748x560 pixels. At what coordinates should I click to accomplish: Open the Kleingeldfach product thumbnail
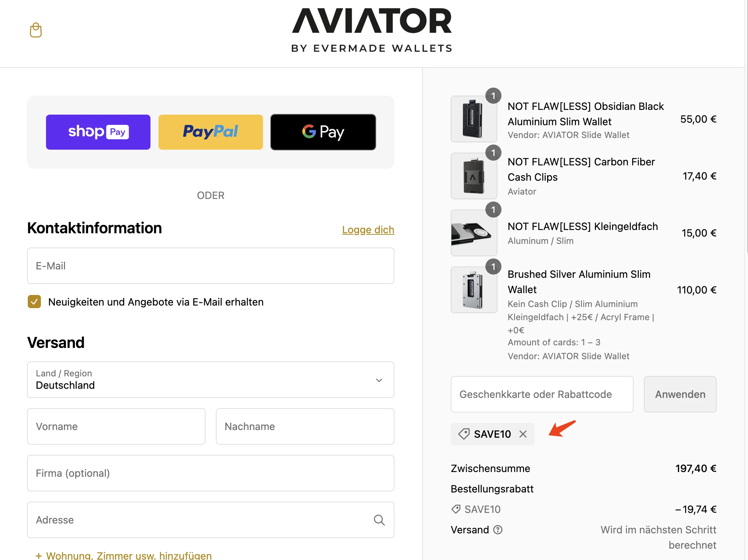pyautogui.click(x=474, y=233)
